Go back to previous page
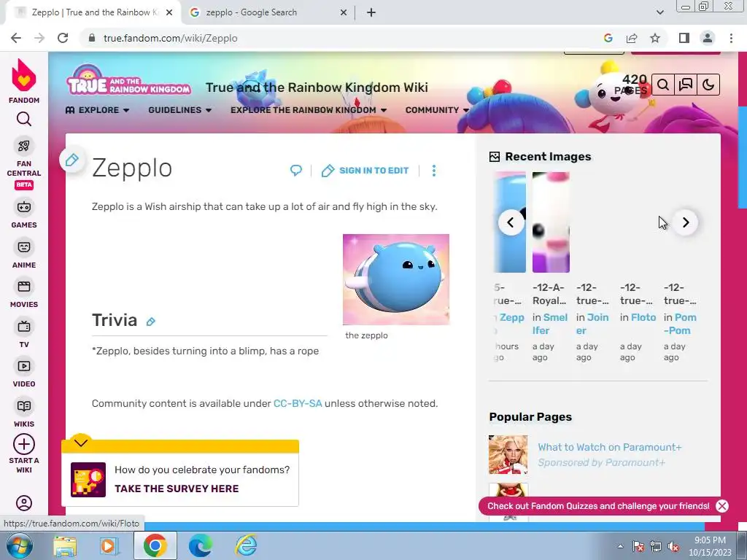747x560 pixels. pyautogui.click(x=16, y=38)
